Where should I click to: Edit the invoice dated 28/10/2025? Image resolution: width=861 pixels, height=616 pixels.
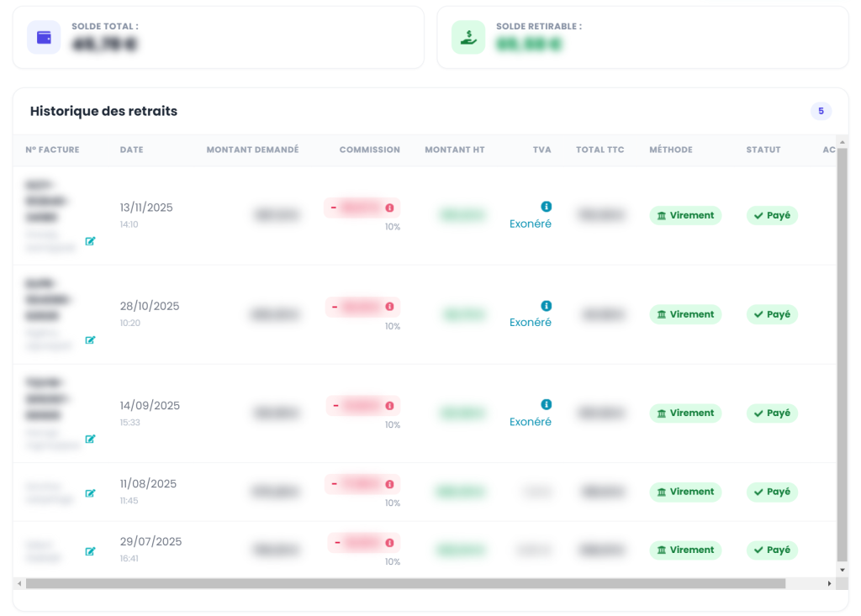[90, 340]
